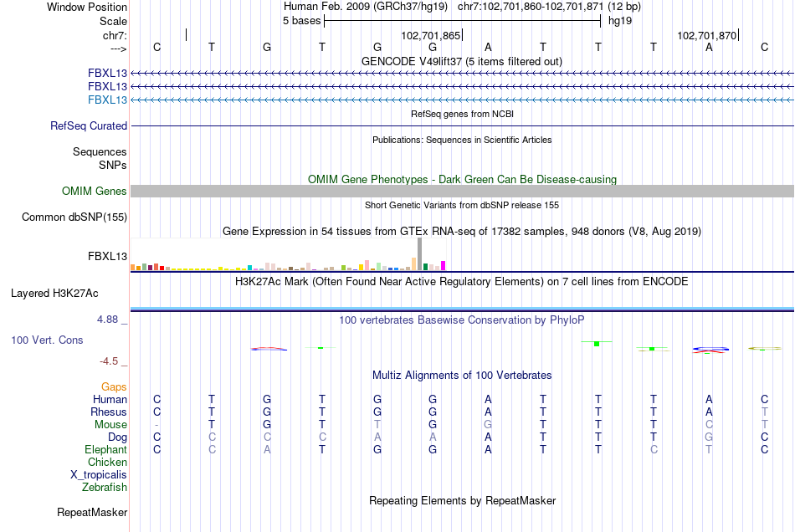Click the magenta bar in GTEx expression chart

tap(444, 265)
